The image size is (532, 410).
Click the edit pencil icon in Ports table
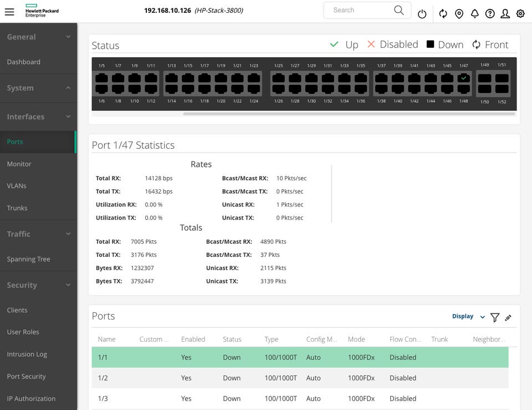pyautogui.click(x=508, y=318)
